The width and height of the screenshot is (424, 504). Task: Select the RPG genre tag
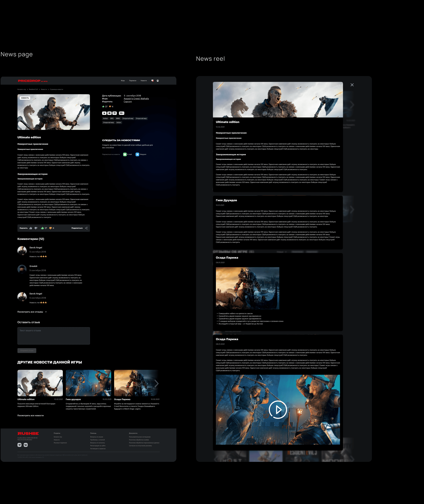(112, 118)
